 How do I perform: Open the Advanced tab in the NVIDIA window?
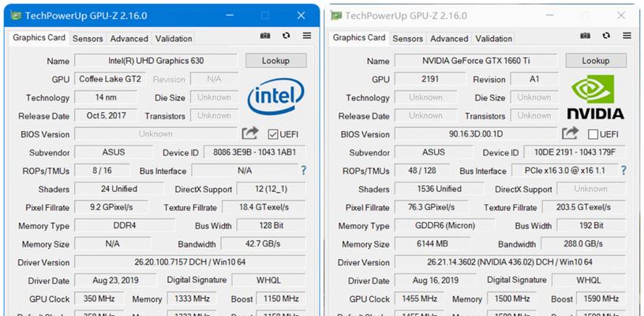[449, 39]
